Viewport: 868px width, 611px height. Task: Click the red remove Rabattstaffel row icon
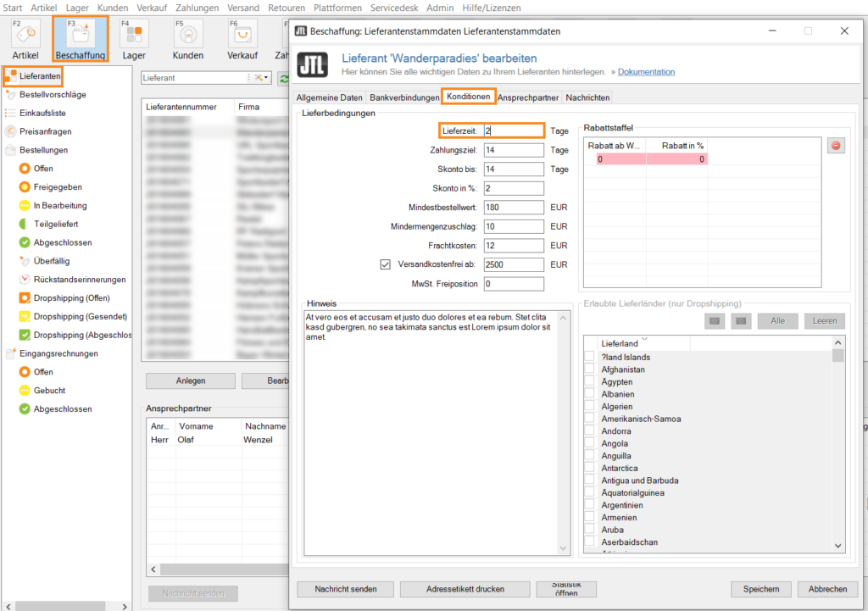[836, 146]
